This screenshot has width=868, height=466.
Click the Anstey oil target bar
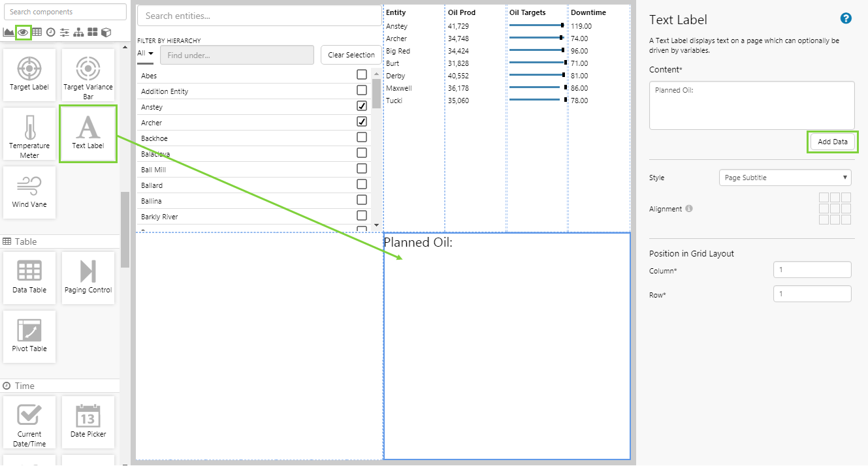click(537, 25)
